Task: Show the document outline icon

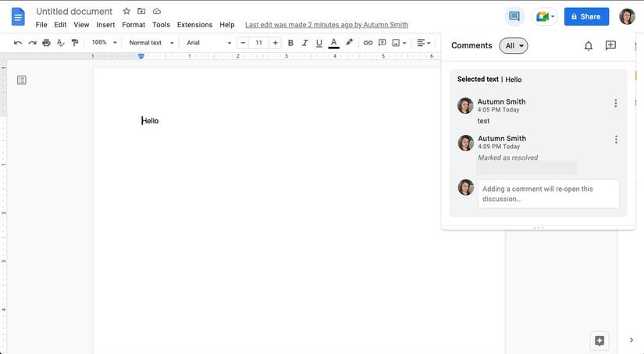Action: (22, 80)
